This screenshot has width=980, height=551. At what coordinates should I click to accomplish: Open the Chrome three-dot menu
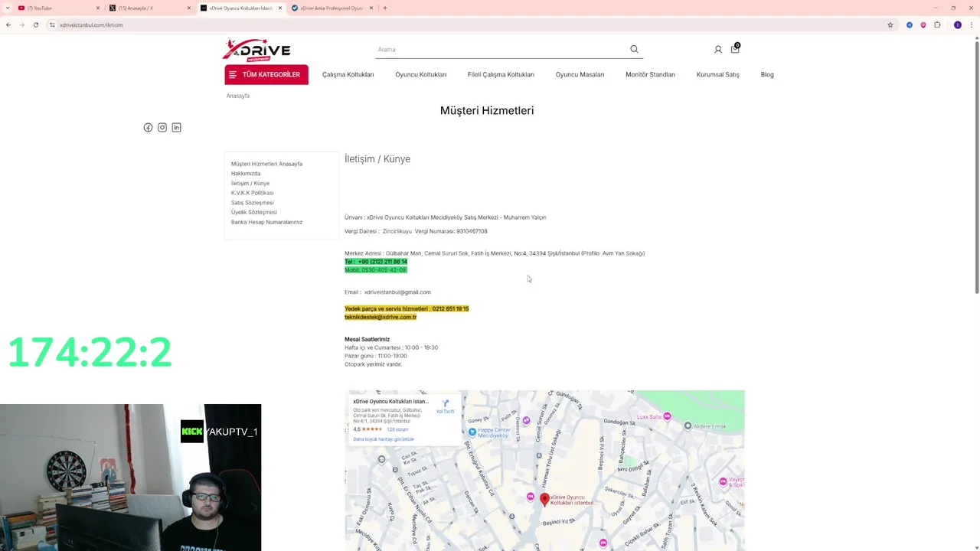pos(971,24)
